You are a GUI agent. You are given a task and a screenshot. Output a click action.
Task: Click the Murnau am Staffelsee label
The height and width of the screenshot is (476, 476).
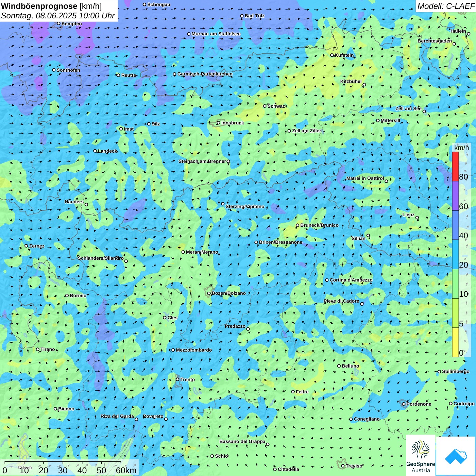point(216,34)
